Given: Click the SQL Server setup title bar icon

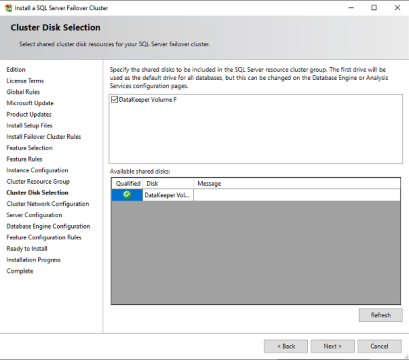Looking at the screenshot, I should (x=8, y=8).
